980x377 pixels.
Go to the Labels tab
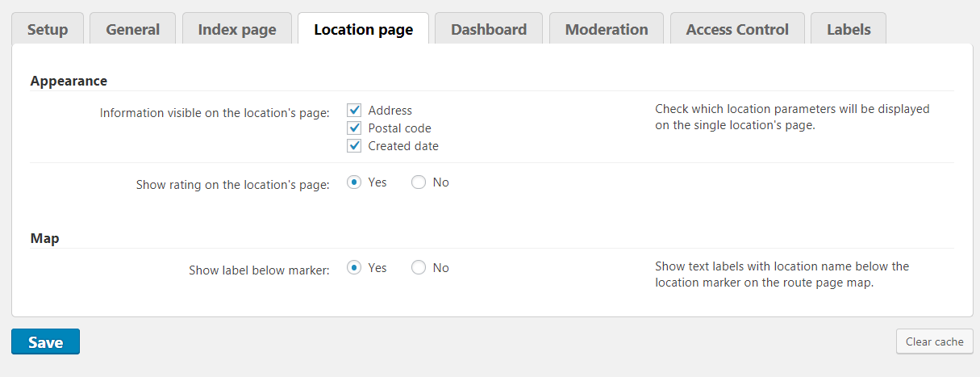[849, 30]
